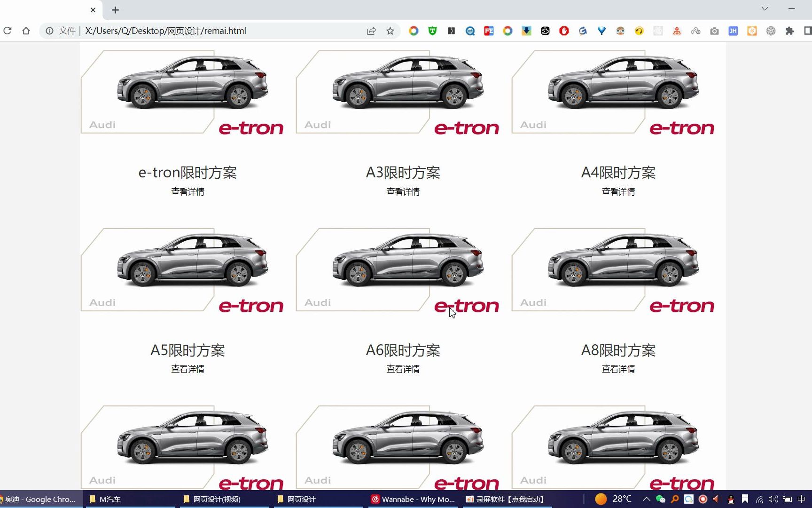
Task: Open 查看详情 under A4限时方案
Action: click(618, 192)
